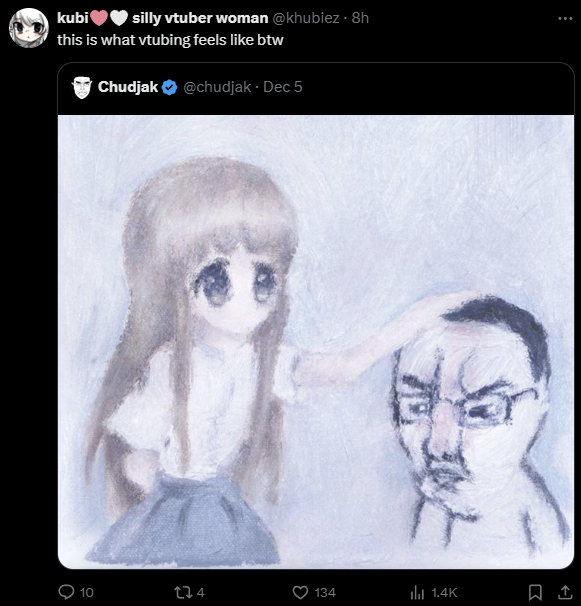Select the tweet text about vtubing

(x=170, y=40)
